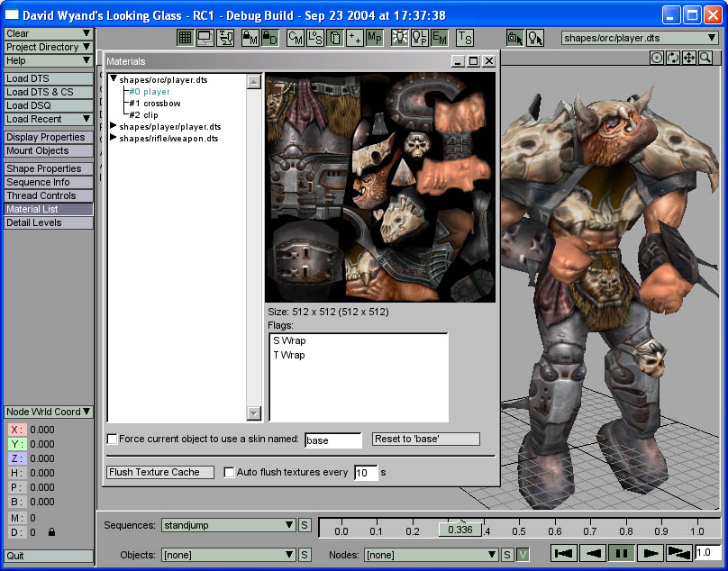Open the Load Recent menu
This screenshot has width=728, height=571.
[49, 119]
